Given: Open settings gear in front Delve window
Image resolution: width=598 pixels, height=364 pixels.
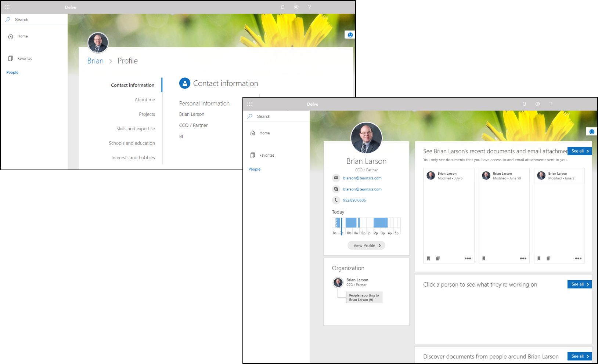Looking at the screenshot, I should pos(538,104).
